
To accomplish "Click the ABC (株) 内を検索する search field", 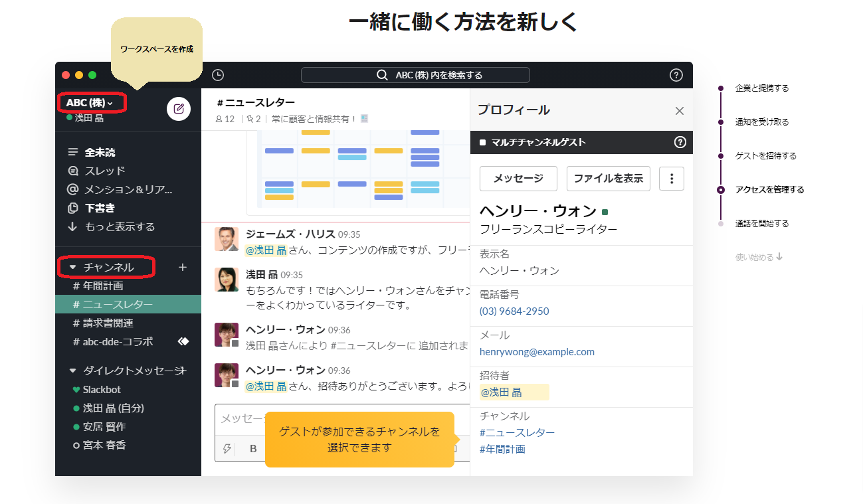I will [x=415, y=75].
